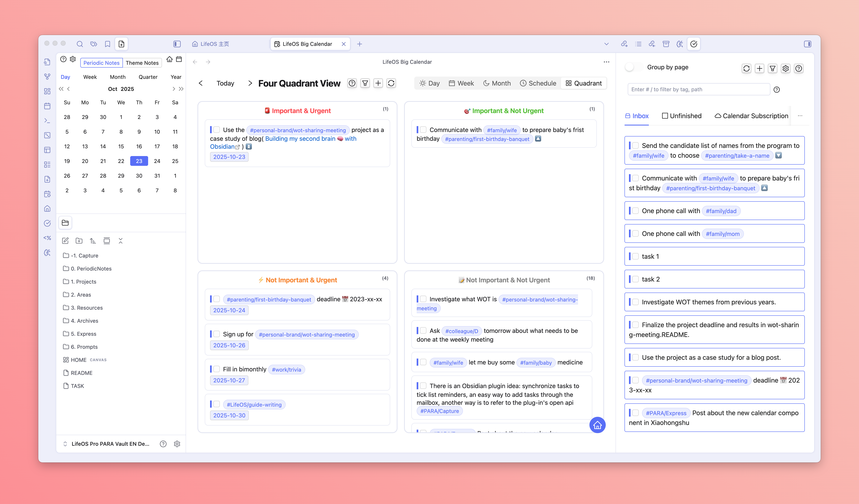Click the Today button
The width and height of the screenshot is (859, 504).
coord(225,83)
